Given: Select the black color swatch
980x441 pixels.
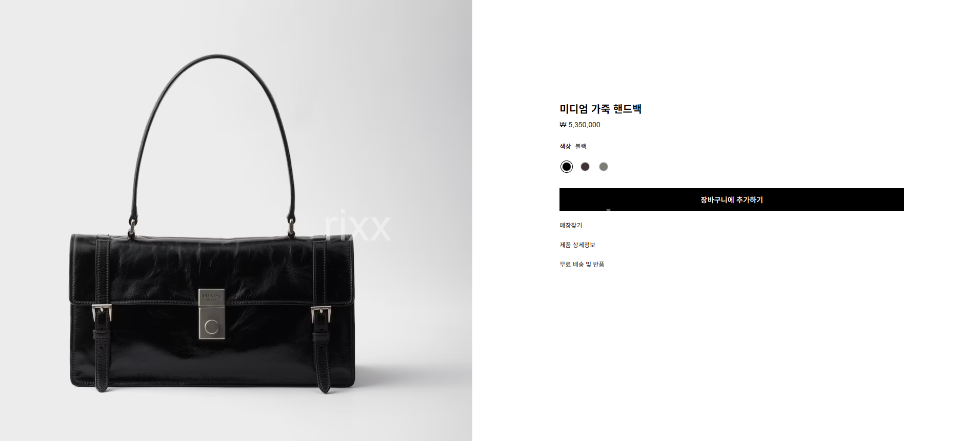Looking at the screenshot, I should coord(566,167).
